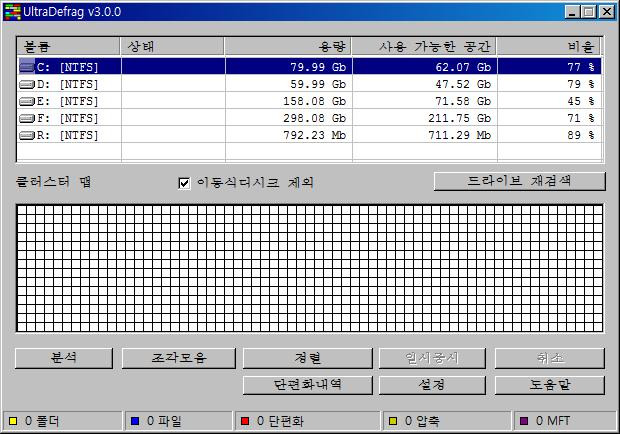Image resolution: width=620 pixels, height=434 pixels.
Task: Click the 상태 column header
Action: (172, 47)
